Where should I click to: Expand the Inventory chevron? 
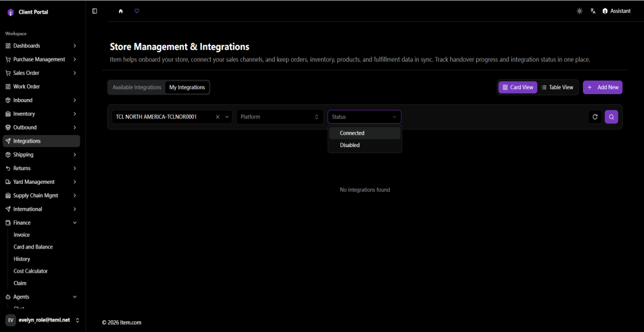(75, 113)
